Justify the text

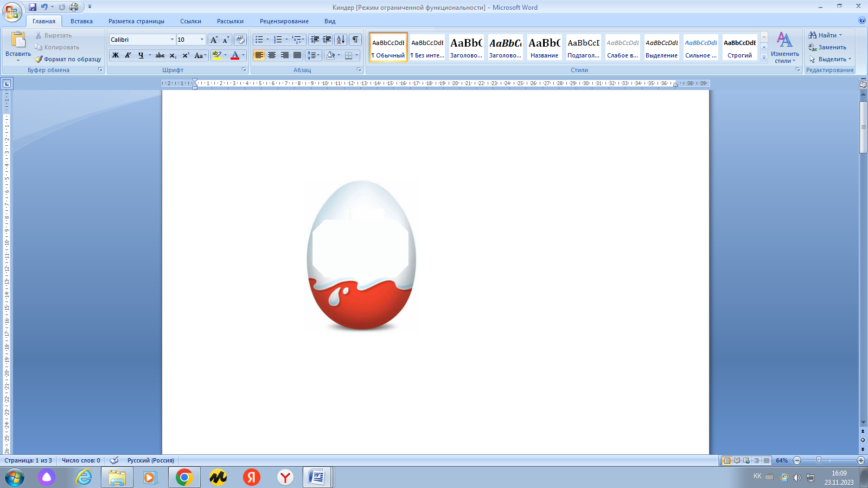pyautogui.click(x=297, y=55)
